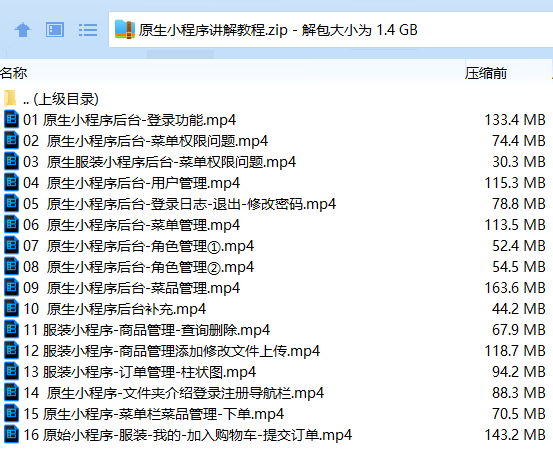The width and height of the screenshot is (553, 465).
Task: Select video icon of 16 提交订单.mp4
Action: [11, 434]
